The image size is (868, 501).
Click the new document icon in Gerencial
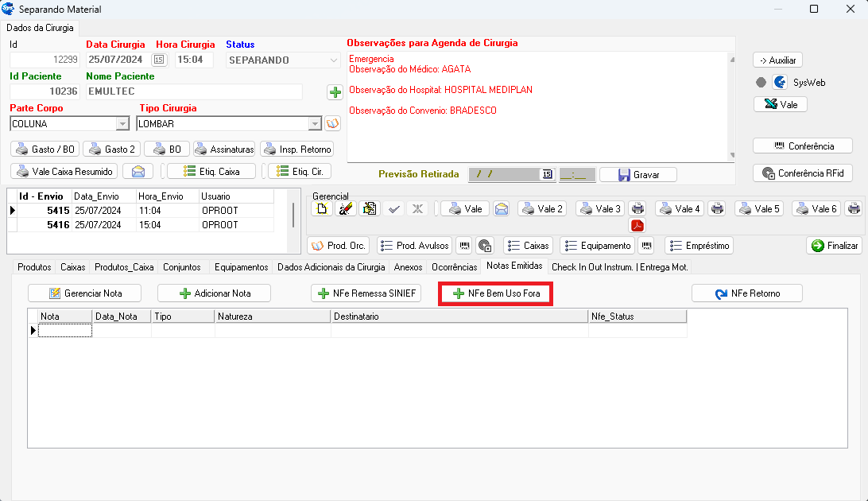pyautogui.click(x=322, y=208)
